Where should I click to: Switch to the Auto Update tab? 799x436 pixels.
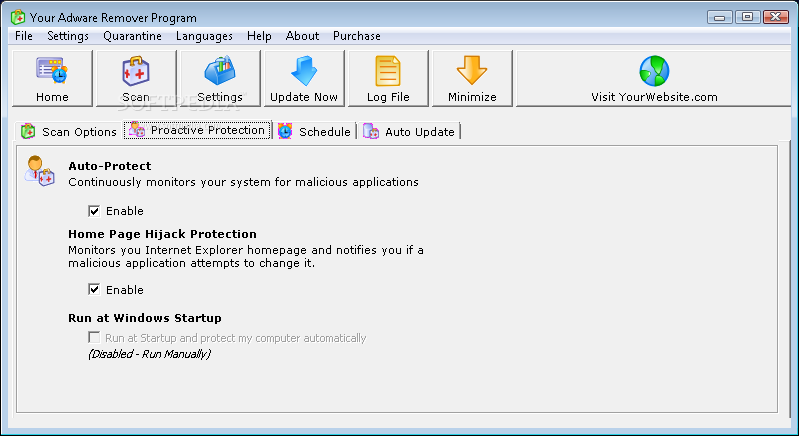(409, 131)
